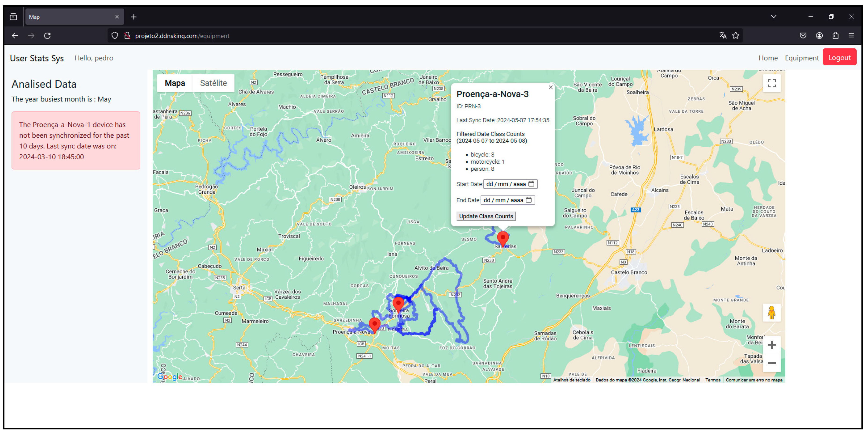Screen dimensions: 868x432
Task: Open Start Date calendar picker
Action: (x=531, y=184)
